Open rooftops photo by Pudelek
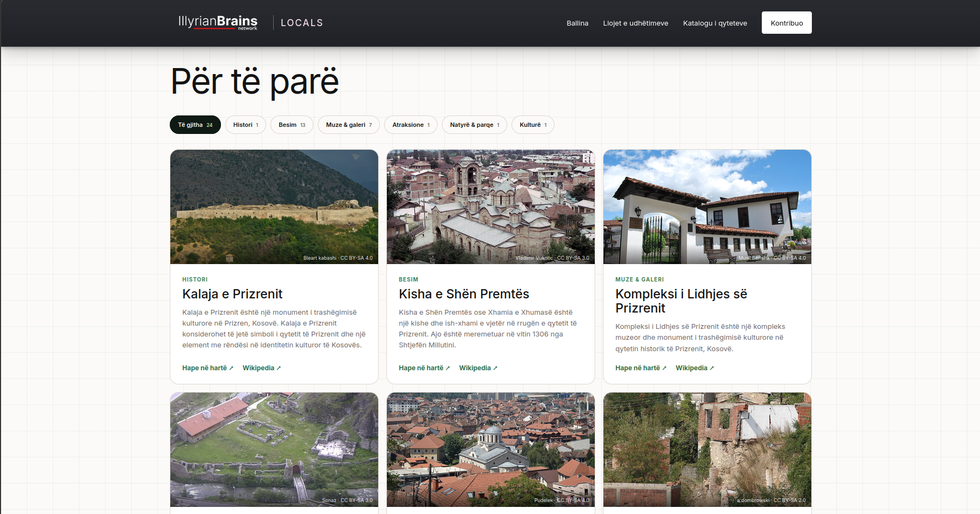This screenshot has height=514, width=980. coord(491,450)
